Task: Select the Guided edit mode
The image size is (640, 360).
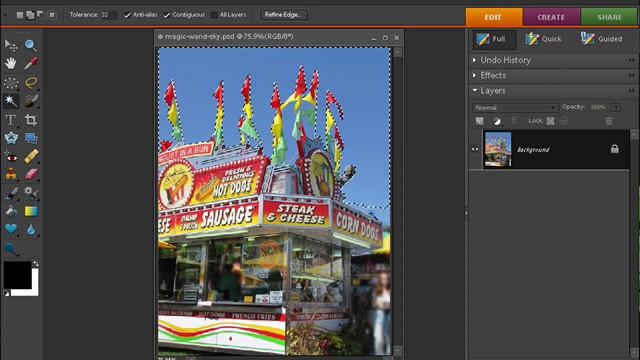Action: (602, 39)
